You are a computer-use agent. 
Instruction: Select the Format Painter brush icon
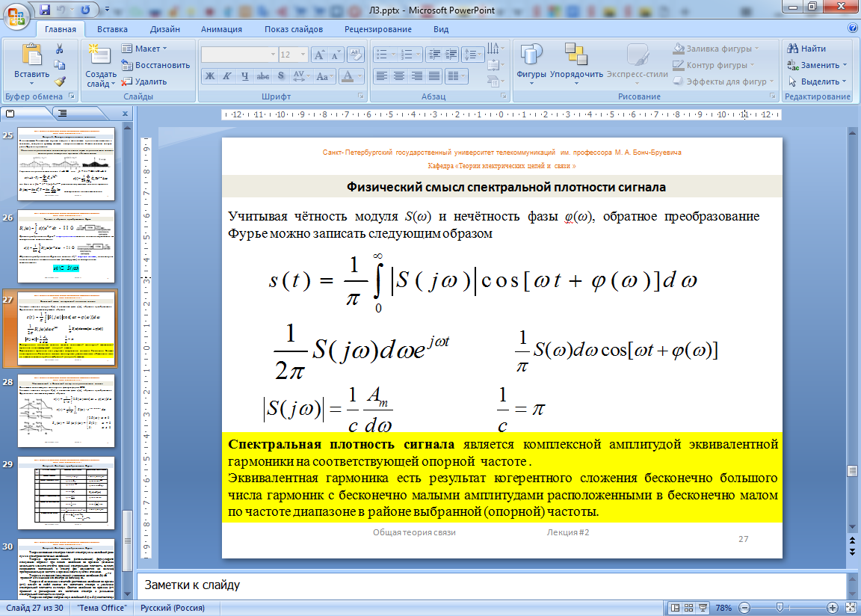click(60, 81)
